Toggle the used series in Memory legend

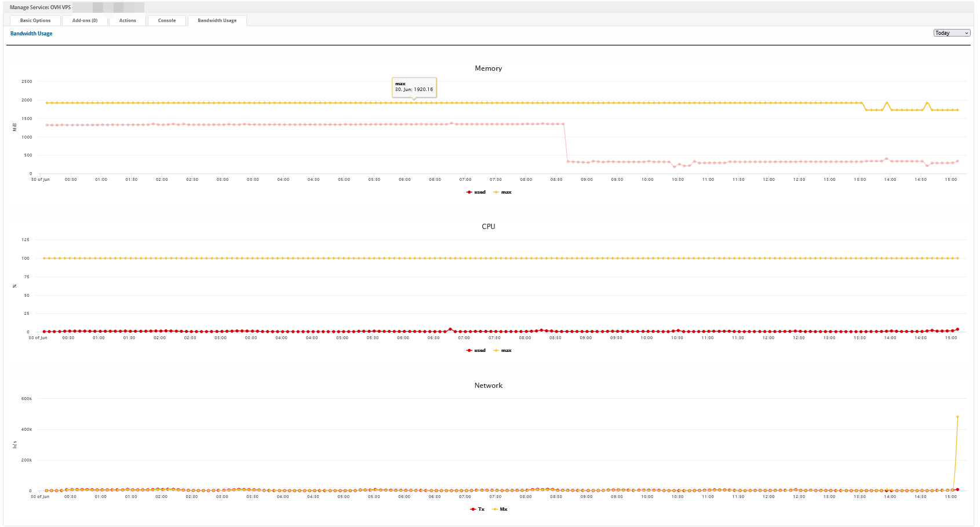tap(476, 192)
